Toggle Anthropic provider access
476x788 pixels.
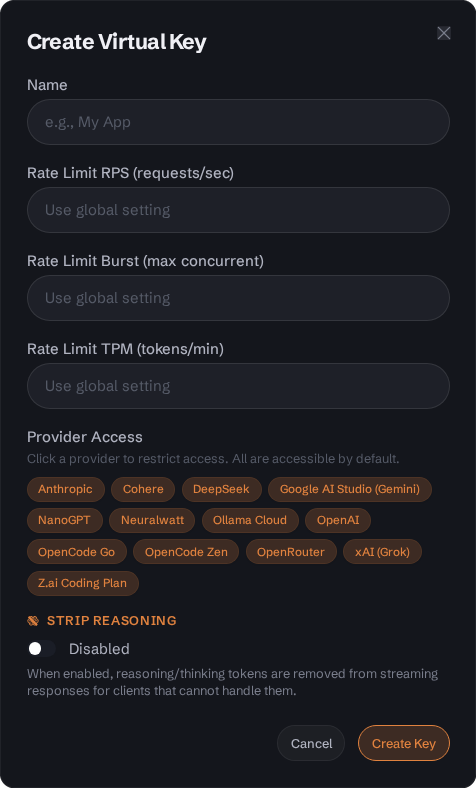[66, 489]
